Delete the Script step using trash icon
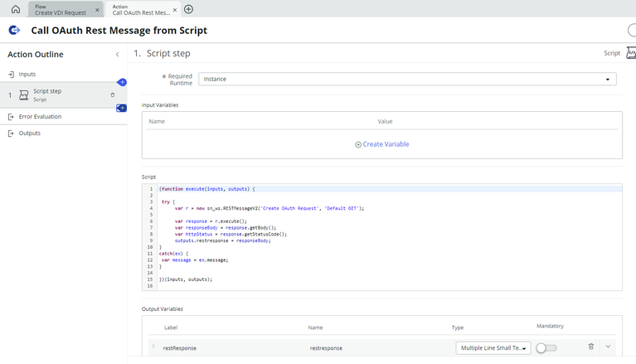This screenshot has height=364, width=636. pyautogui.click(x=112, y=95)
